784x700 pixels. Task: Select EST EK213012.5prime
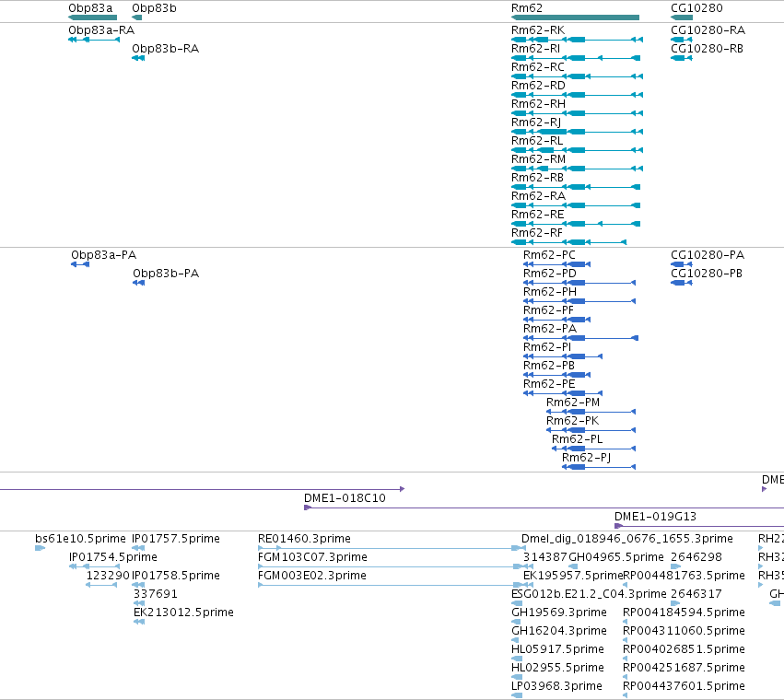point(139,622)
